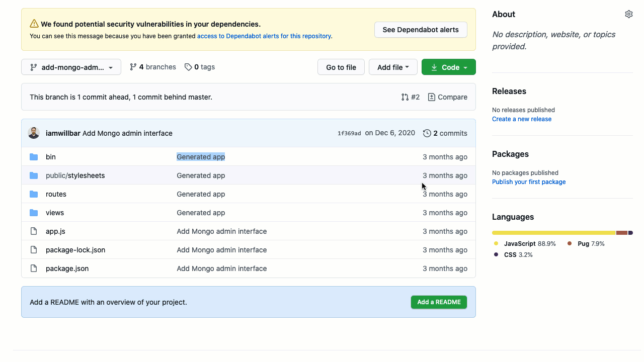Viewport: 644px width, 362px height.
Task: Open access to Dependabot alerts link
Action: 264,36
